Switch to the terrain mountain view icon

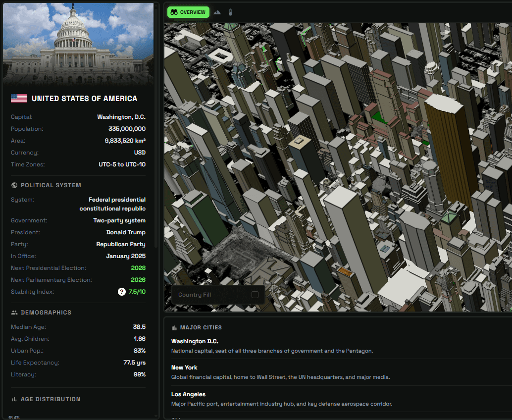coord(217,12)
